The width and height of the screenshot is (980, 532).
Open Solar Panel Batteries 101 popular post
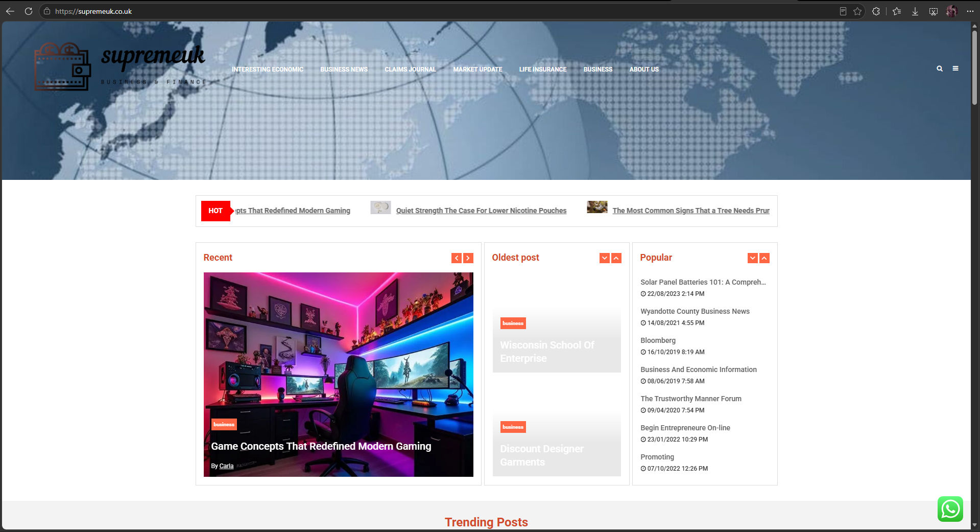point(703,282)
